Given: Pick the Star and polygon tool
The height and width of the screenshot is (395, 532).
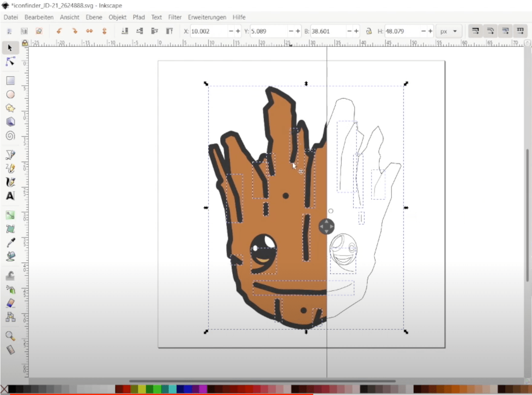Looking at the screenshot, I should [10, 108].
